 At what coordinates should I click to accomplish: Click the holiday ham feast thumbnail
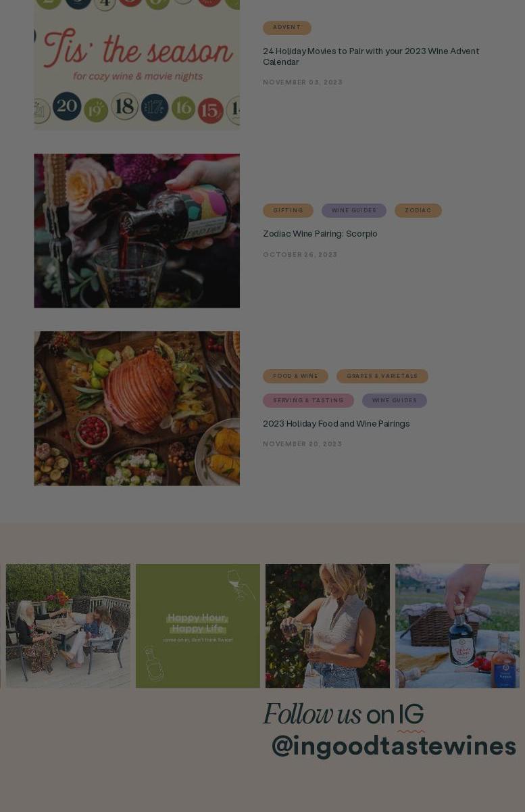tap(136, 408)
